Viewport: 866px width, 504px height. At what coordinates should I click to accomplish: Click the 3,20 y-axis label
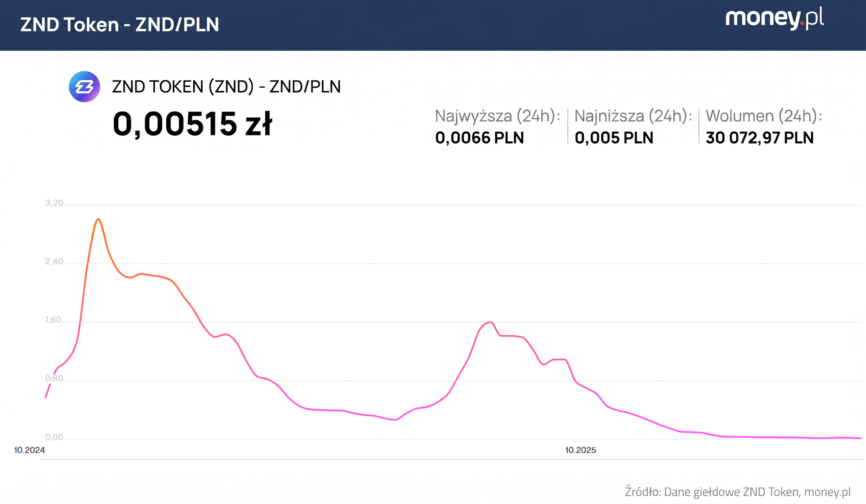point(54,203)
